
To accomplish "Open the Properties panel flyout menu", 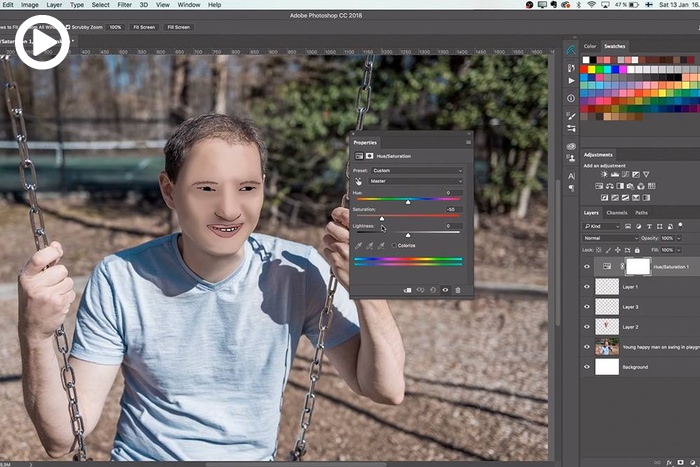I will point(467,143).
